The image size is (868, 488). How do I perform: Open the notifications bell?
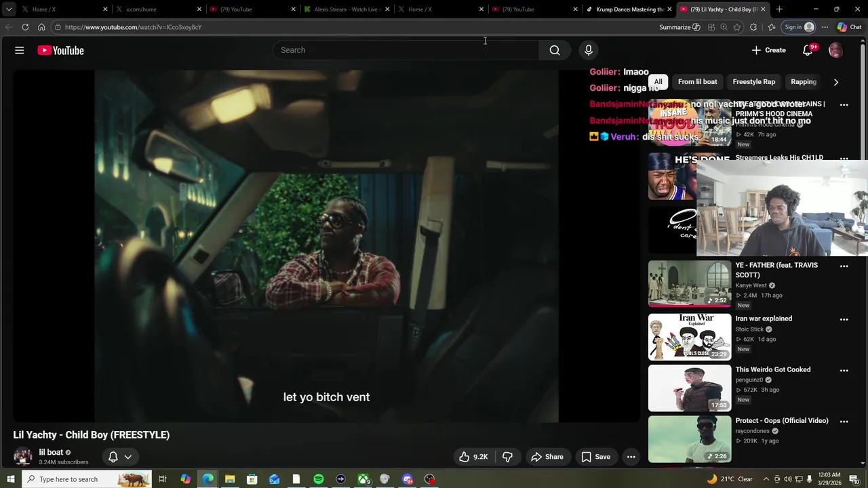pyautogui.click(x=808, y=50)
